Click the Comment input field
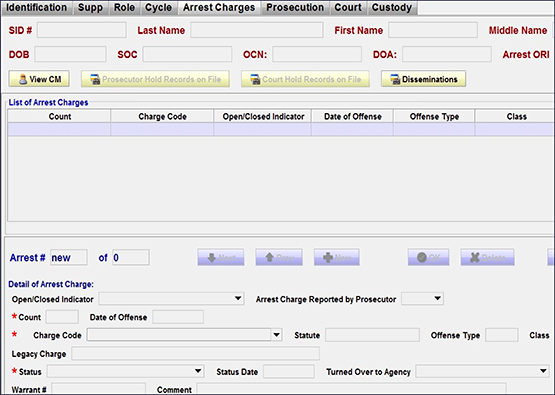555x395 pixels. click(x=351, y=389)
